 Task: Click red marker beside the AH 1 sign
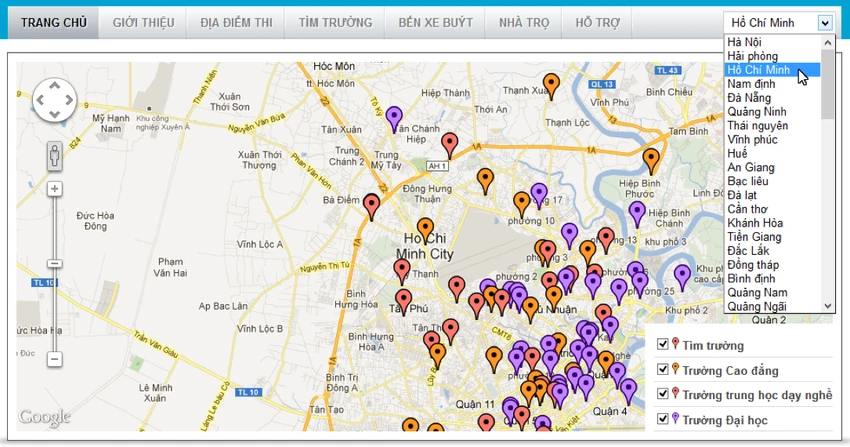pos(449,146)
